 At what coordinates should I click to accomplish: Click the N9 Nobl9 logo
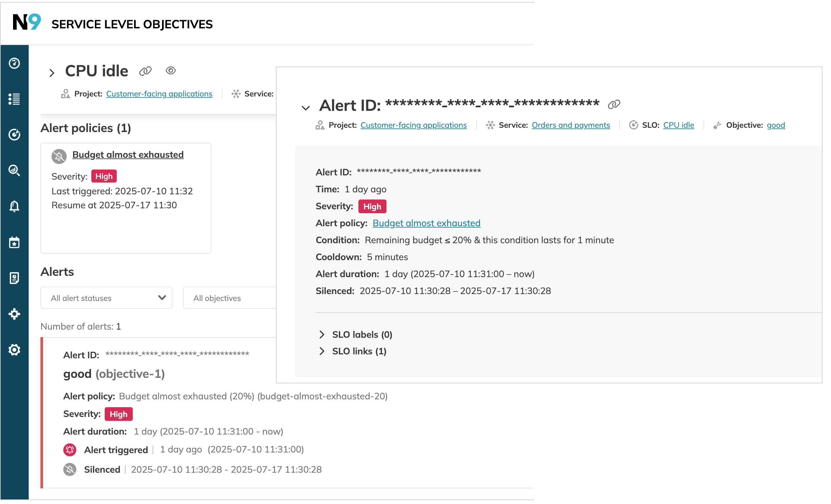tap(27, 22)
